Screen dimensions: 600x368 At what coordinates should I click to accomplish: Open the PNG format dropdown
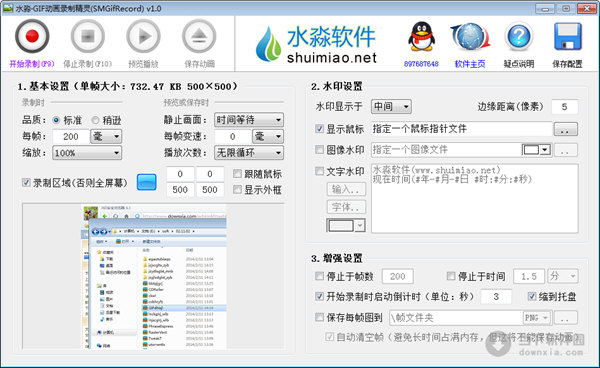(537, 318)
